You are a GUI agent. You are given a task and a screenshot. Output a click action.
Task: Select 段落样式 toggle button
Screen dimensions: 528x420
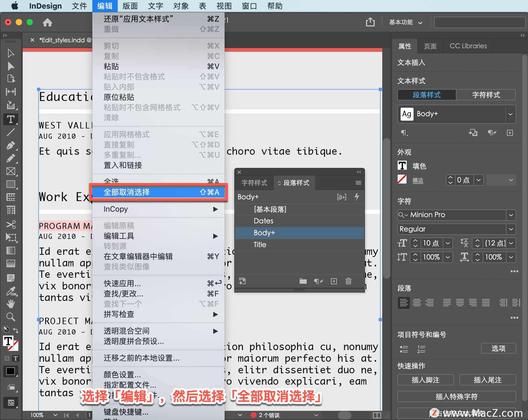tap(427, 95)
